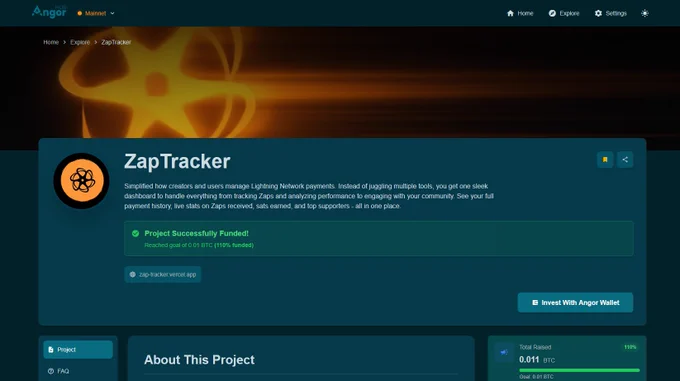Click the ZapTracker title heading

[177, 161]
